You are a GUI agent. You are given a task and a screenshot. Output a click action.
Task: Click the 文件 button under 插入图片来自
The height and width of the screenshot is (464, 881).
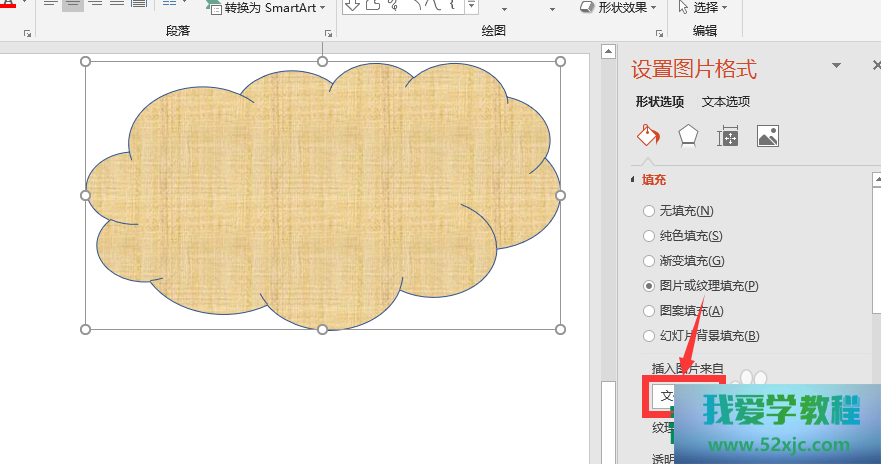[x=667, y=396]
